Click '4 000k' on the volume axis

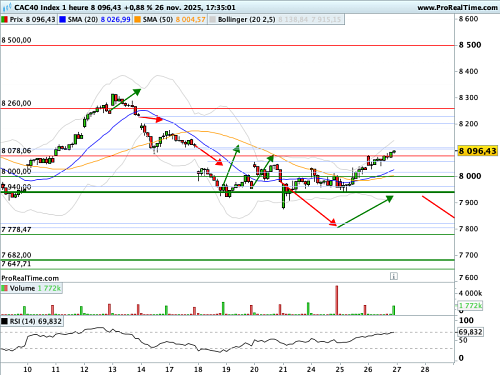(470, 293)
